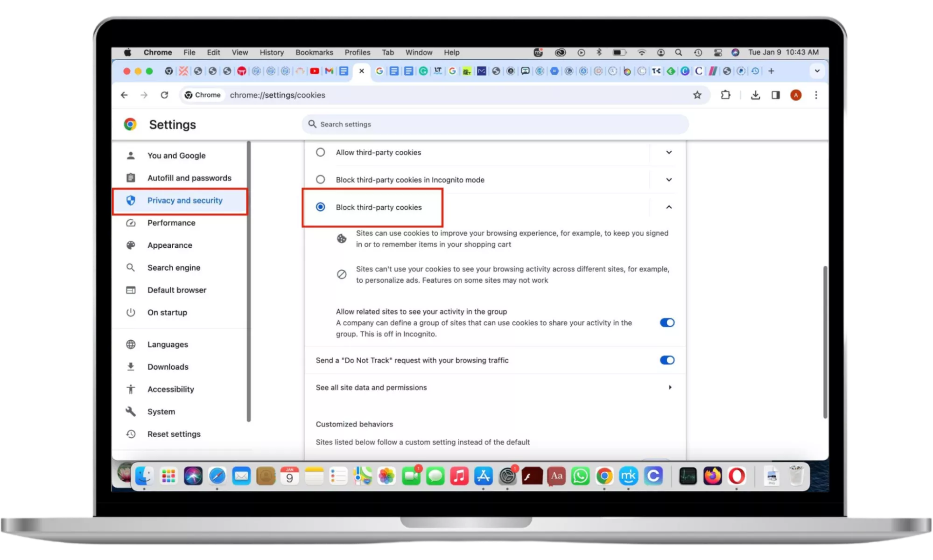Open WhatsApp from the dock
The image size is (933, 560).
pyautogui.click(x=580, y=476)
